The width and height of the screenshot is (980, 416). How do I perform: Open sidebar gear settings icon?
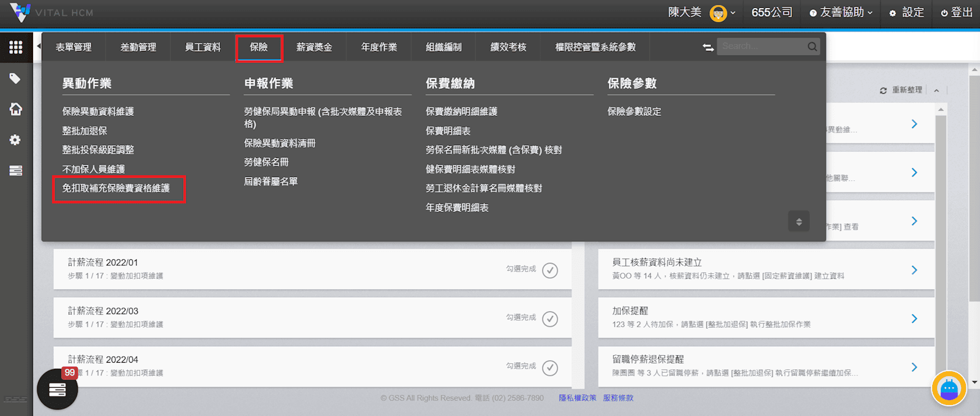tap(15, 140)
